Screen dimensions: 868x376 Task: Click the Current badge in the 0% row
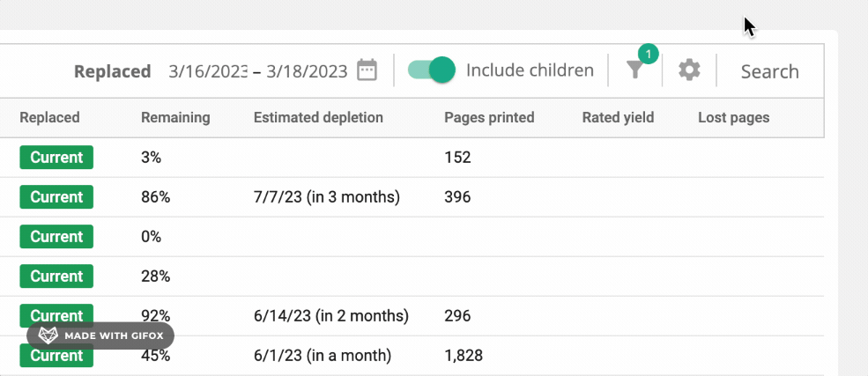click(x=56, y=237)
